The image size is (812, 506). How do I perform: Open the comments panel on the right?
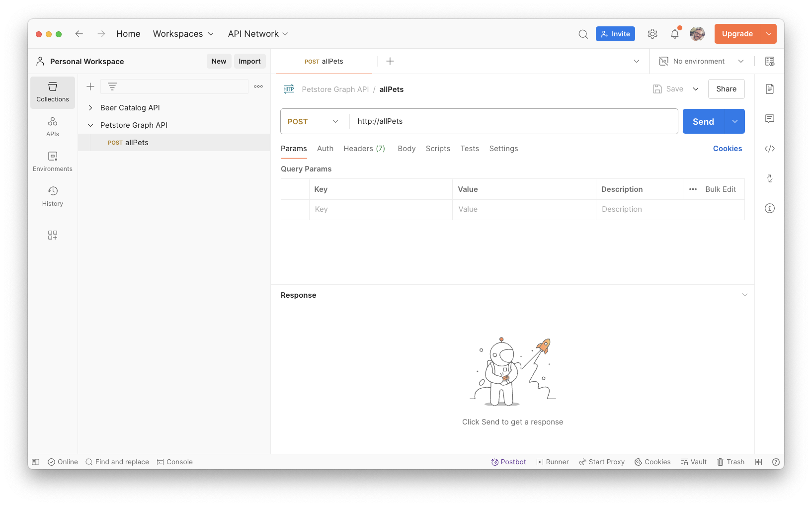[769, 118]
